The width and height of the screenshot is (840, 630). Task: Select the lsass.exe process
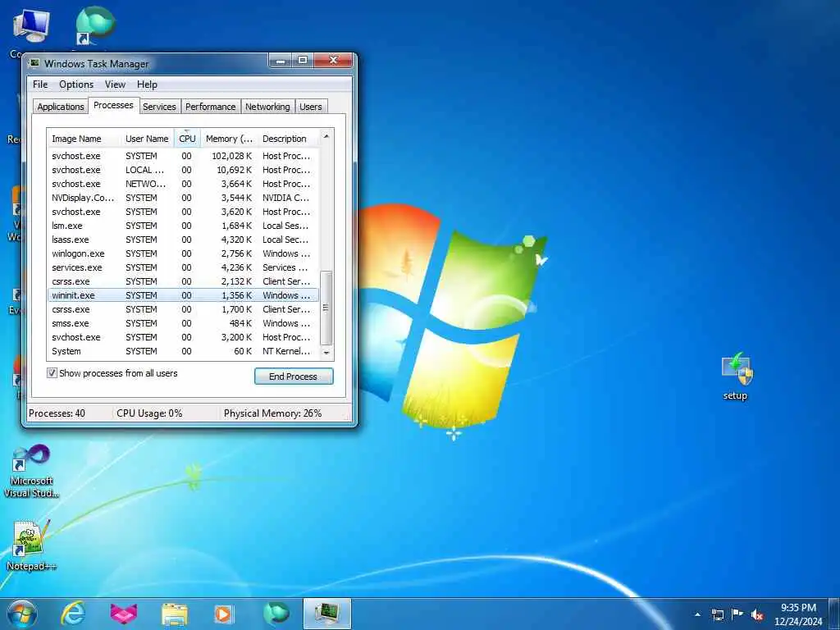pyautogui.click(x=183, y=240)
